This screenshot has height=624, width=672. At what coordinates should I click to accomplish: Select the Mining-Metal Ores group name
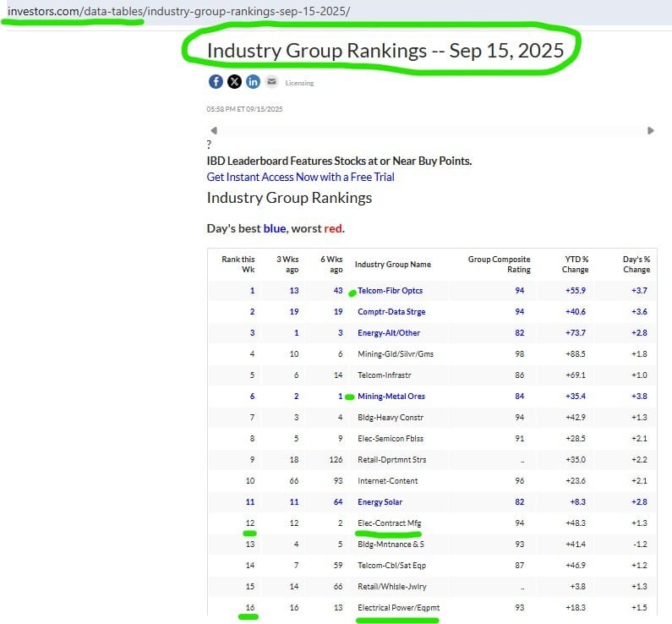[x=391, y=396]
